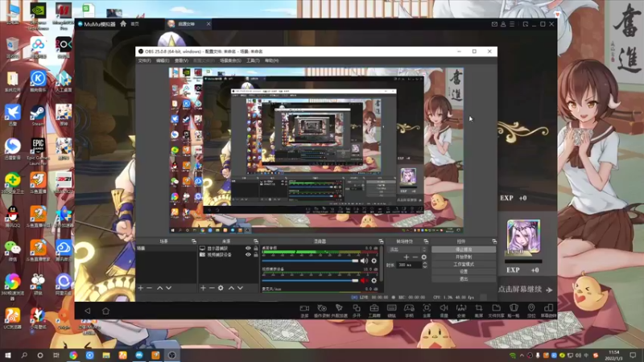Viewport: 644px width, 362px height.
Task: Open MuMu hamburger menu in title bar
Action: [512, 24]
